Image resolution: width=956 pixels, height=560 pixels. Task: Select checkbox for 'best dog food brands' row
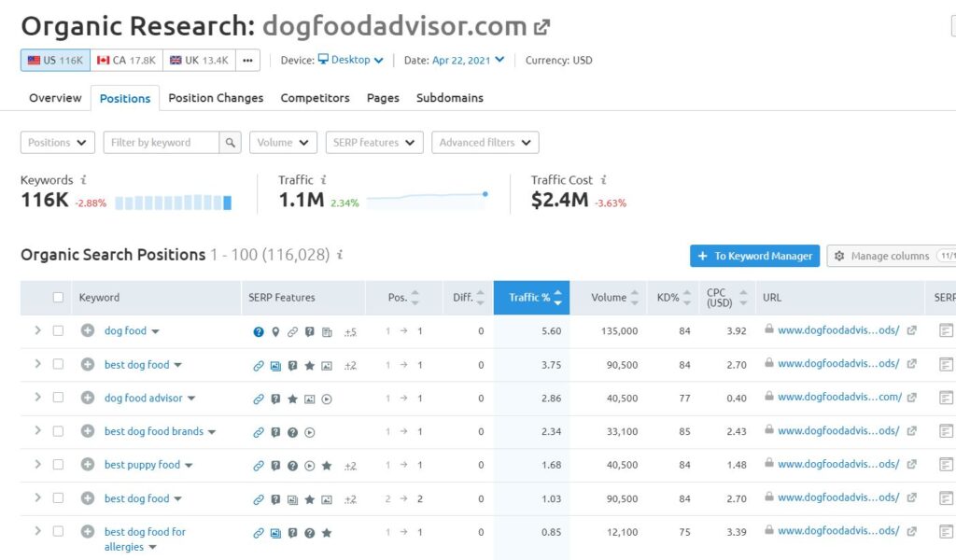coord(58,431)
